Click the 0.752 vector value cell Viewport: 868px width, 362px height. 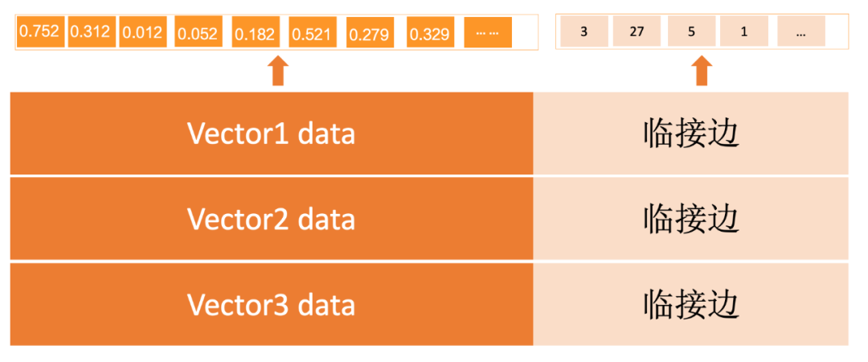41,31
